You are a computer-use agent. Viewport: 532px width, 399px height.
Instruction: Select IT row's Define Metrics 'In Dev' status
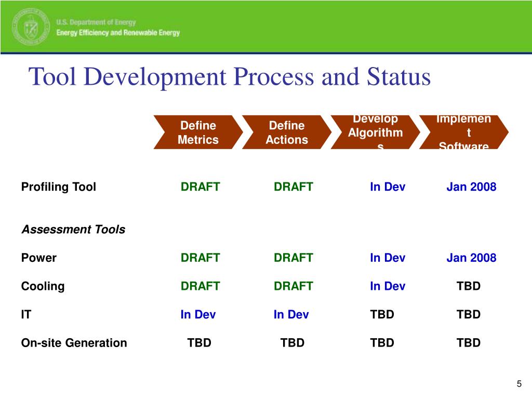198,314
